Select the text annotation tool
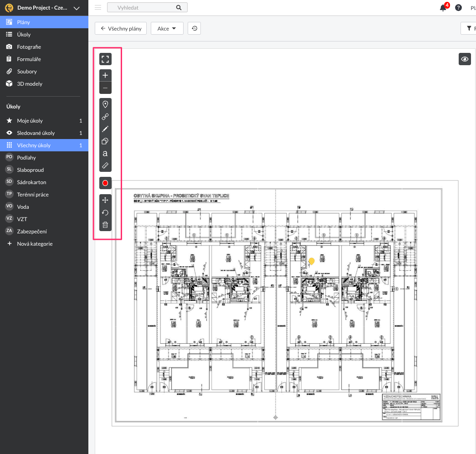Screen dimensions: 476x454 click(x=105, y=154)
